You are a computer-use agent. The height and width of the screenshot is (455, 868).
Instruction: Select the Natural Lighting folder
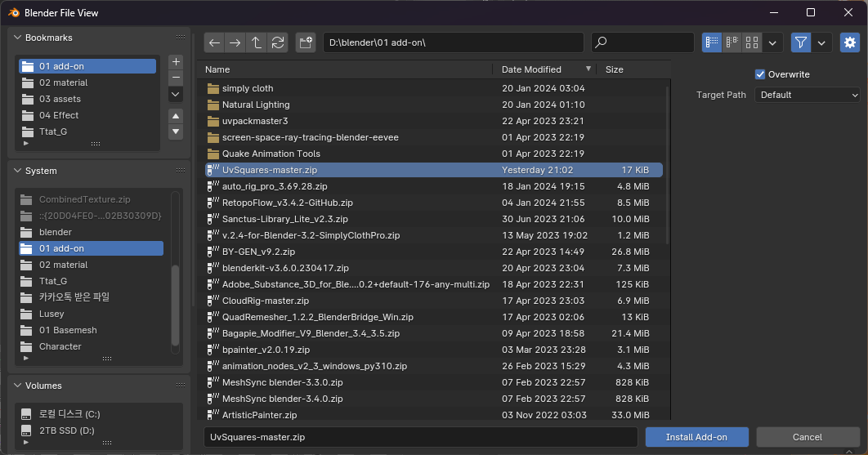coord(433,105)
